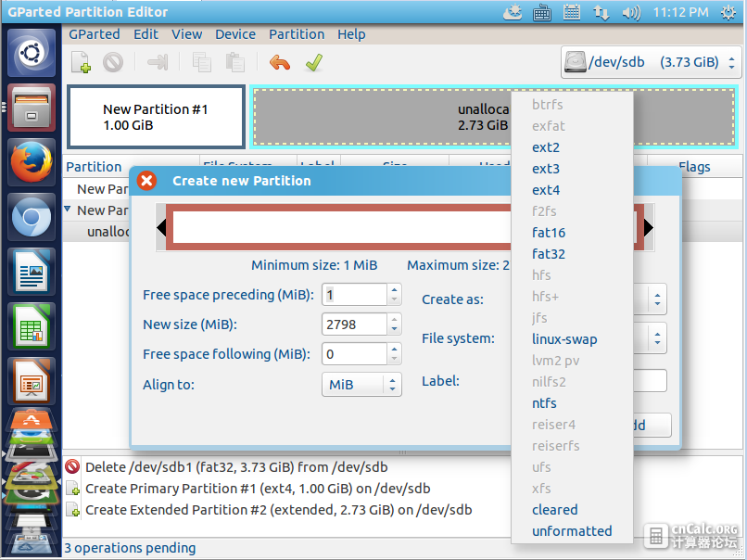Undo last operation with orange arrow
Viewport: 747px width, 560px height.
click(280, 62)
